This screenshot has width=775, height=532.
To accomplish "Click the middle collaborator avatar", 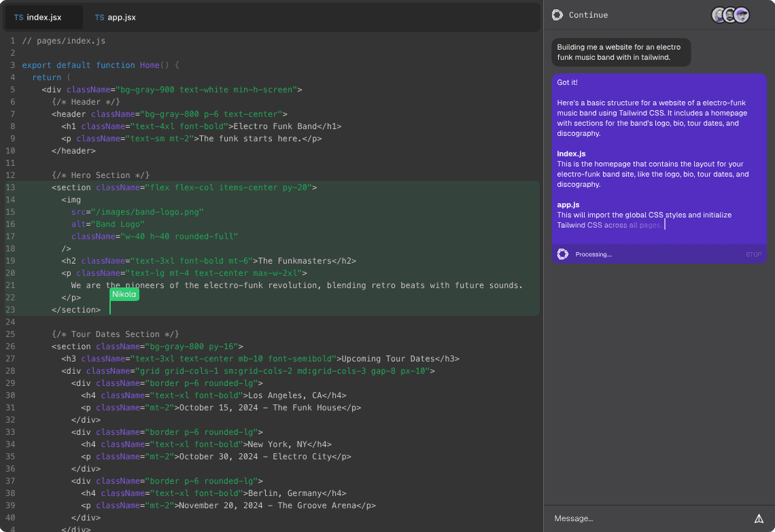I will (730, 15).
